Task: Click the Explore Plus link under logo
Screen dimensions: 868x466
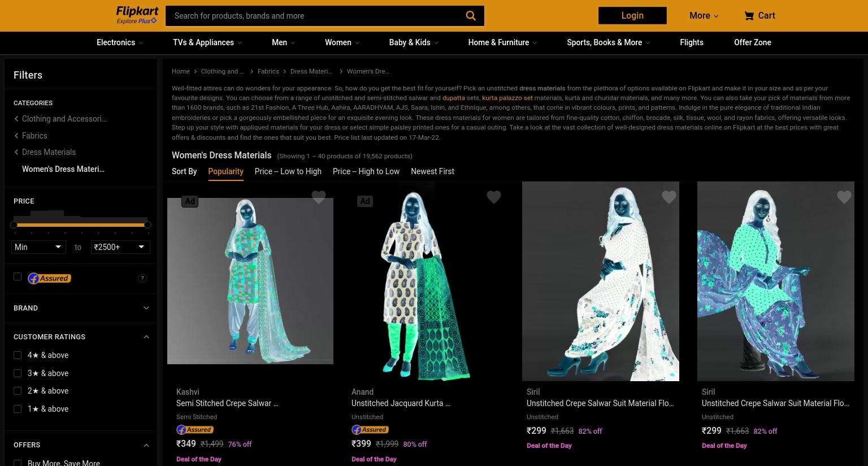Action: click(x=137, y=21)
